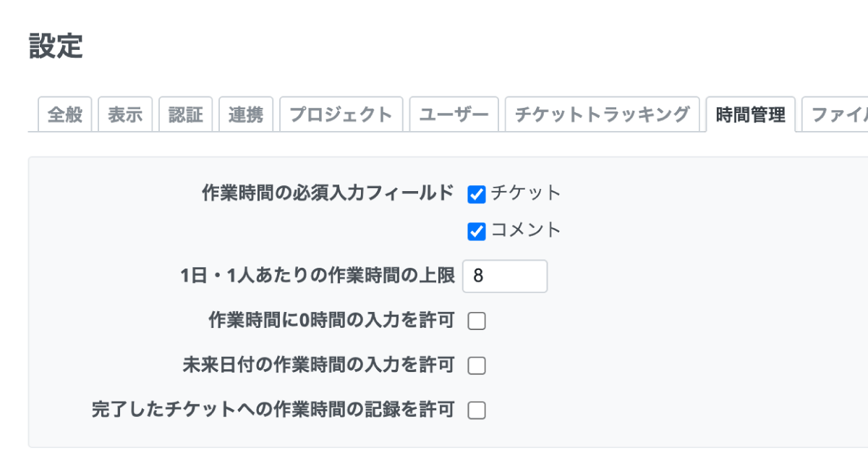This screenshot has height=456, width=868.
Task: Switch to the 表示 tab
Action: 125,114
